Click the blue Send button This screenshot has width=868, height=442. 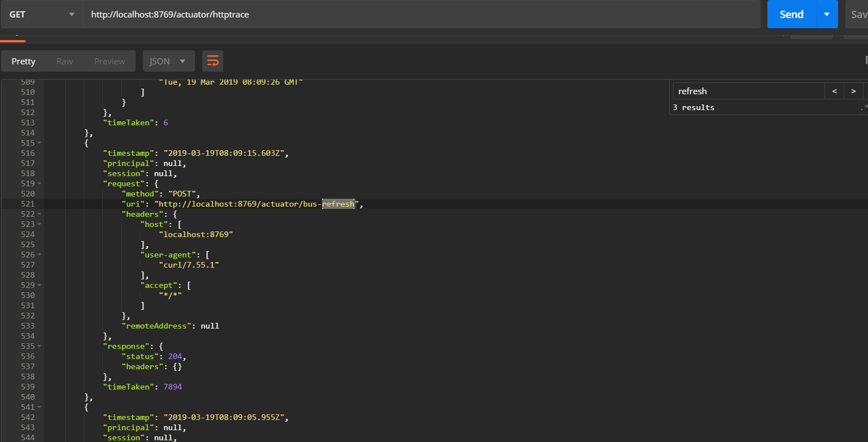[792, 14]
